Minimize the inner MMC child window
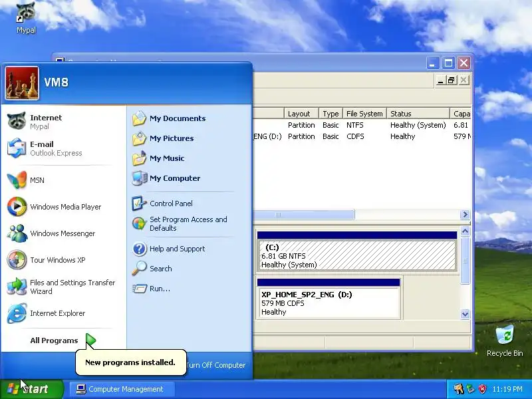The width and height of the screenshot is (532, 399). tap(440, 80)
